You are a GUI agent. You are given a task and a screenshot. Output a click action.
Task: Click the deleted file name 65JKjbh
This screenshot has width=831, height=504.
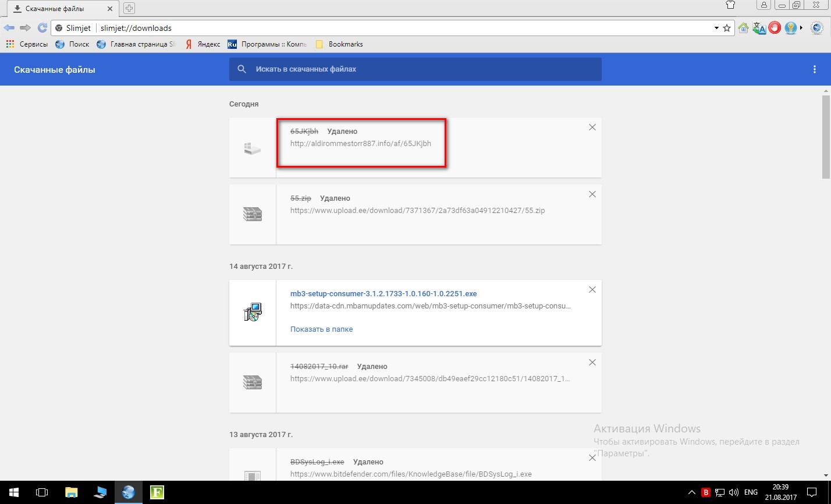click(x=304, y=132)
